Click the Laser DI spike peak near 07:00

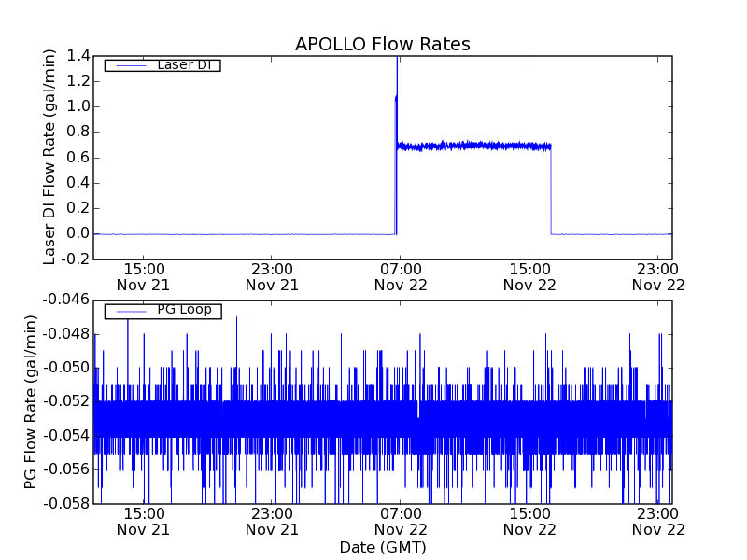397,60
